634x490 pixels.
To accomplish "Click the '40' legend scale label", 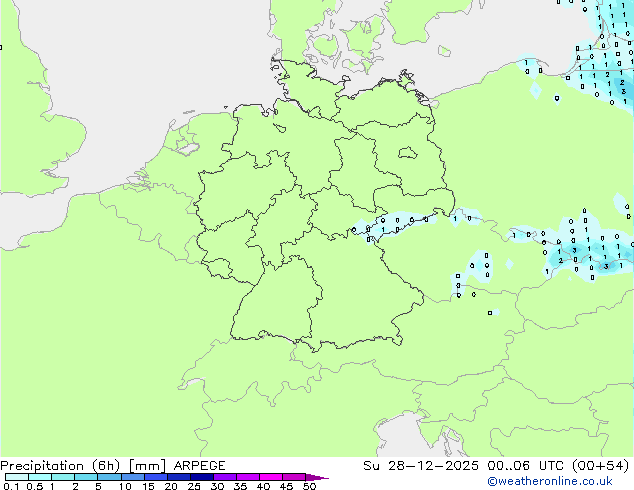I will click(x=263, y=486).
